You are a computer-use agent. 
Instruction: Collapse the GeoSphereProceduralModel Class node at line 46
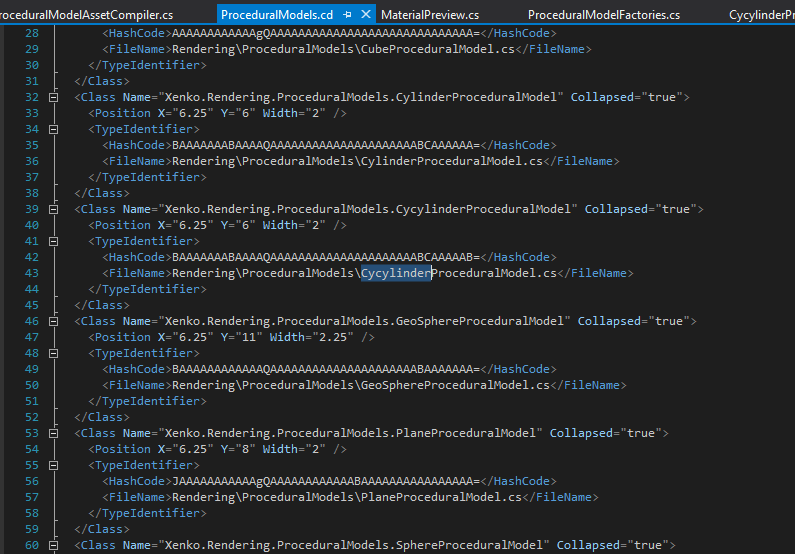[x=53, y=321]
